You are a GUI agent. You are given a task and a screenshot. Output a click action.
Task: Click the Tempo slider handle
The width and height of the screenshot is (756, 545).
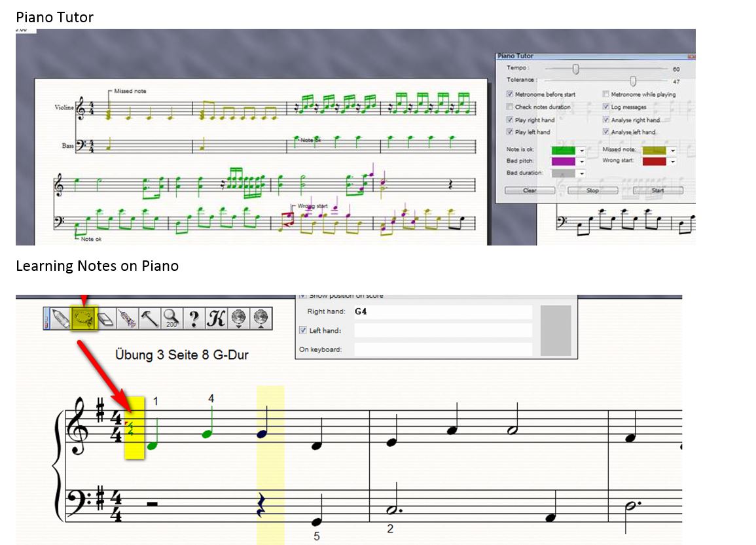pyautogui.click(x=575, y=69)
